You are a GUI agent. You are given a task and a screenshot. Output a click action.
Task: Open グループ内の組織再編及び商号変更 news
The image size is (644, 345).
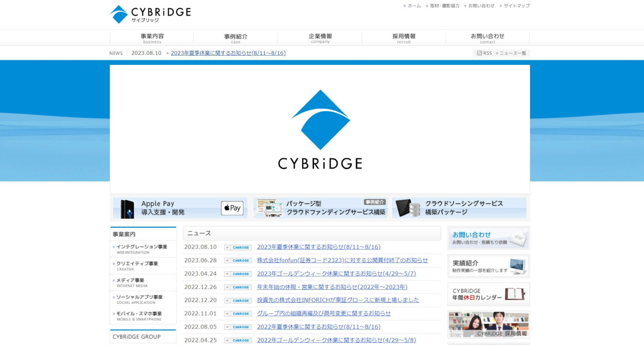pyautogui.click(x=324, y=313)
